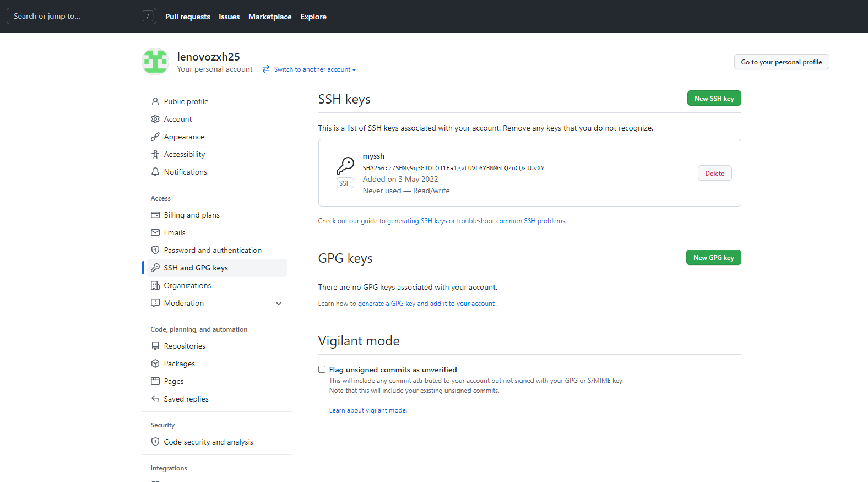The width and height of the screenshot is (868, 482).
Task: Click the New SSH key button
Action: pyautogui.click(x=714, y=99)
